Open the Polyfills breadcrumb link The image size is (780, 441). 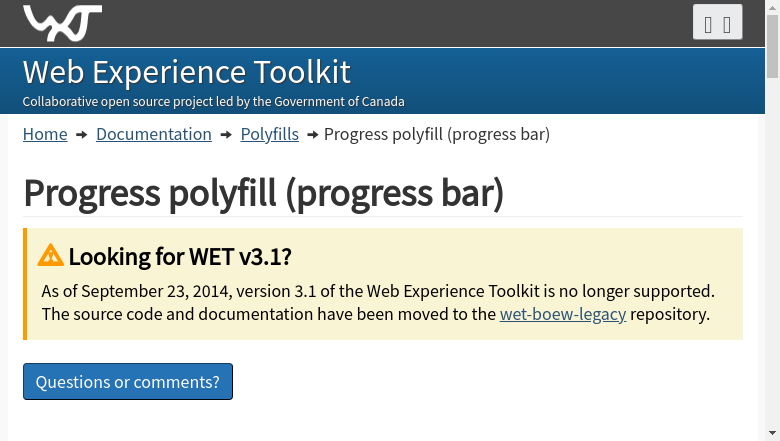click(269, 134)
